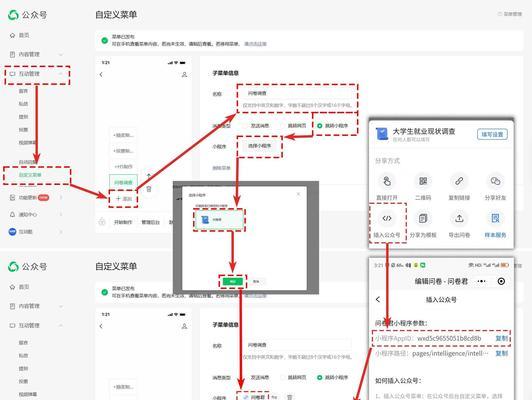
Task: Expand chevron next to bell item in upper sidebar
Action: 61,214
